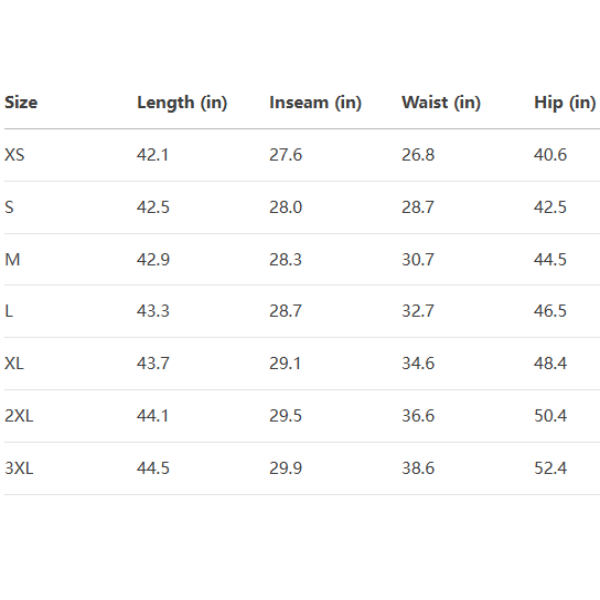600x600 pixels.
Task: Select the S inseam value 28.0
Action: 286,207
